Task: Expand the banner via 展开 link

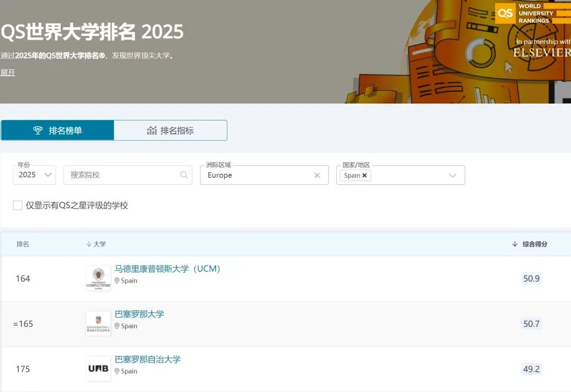Action: click(x=7, y=72)
